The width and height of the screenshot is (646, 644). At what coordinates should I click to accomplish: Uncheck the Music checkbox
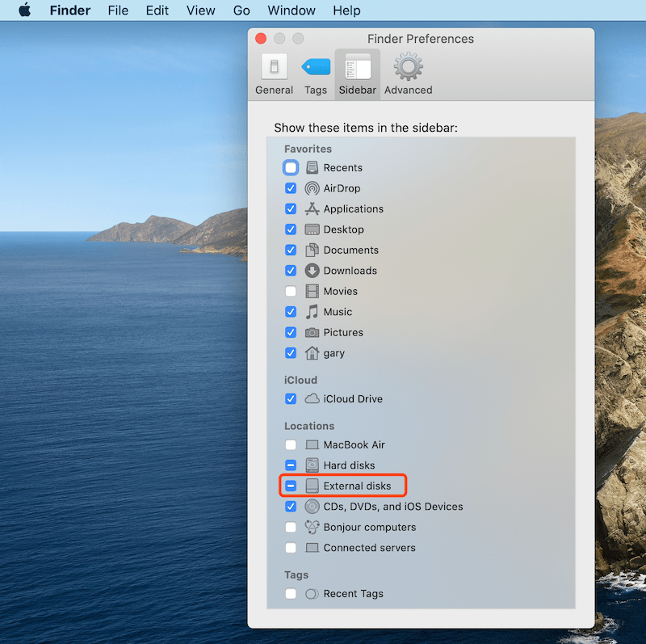coord(291,312)
